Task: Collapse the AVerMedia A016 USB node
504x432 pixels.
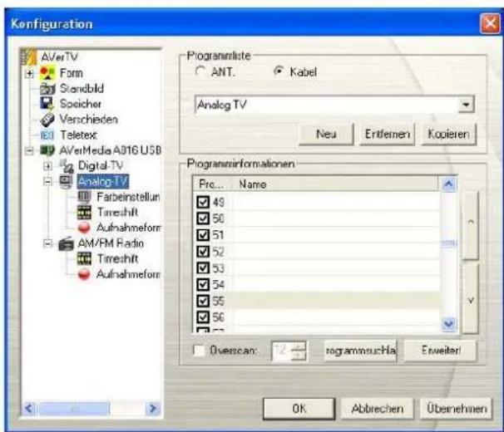Action: (x=29, y=150)
